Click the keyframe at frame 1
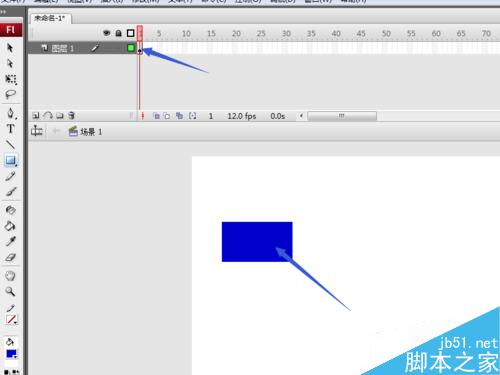 tap(140, 48)
